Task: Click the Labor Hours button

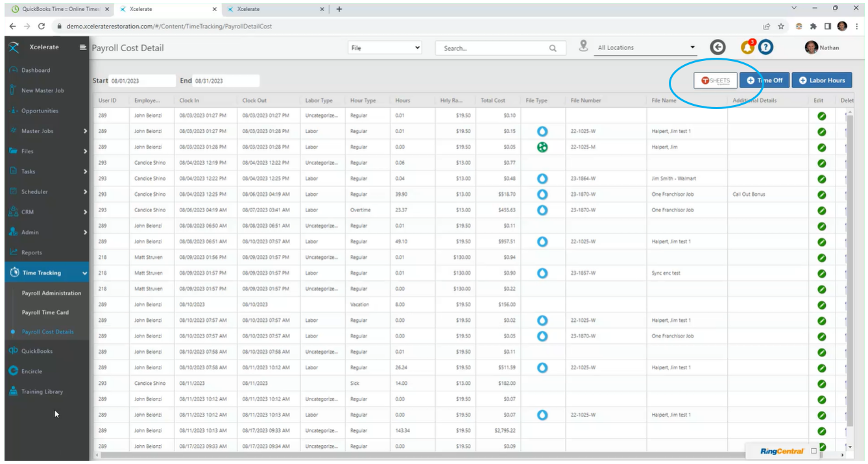Action: click(x=822, y=80)
